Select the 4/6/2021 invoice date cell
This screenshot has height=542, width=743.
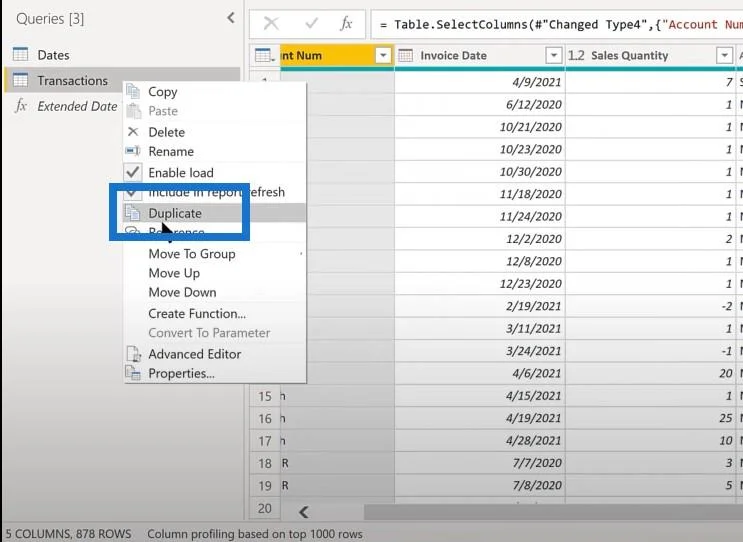[x=480, y=373]
